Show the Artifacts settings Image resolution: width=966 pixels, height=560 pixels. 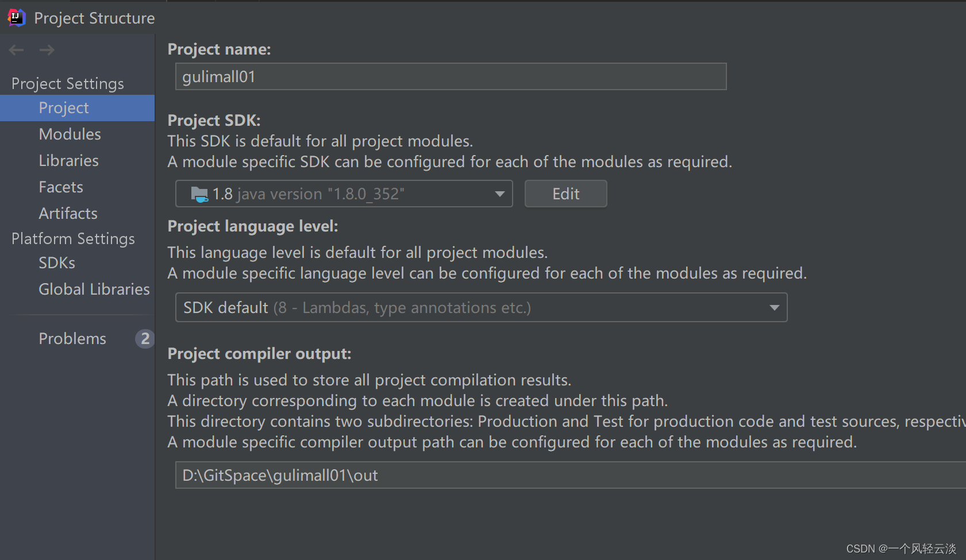coord(68,214)
